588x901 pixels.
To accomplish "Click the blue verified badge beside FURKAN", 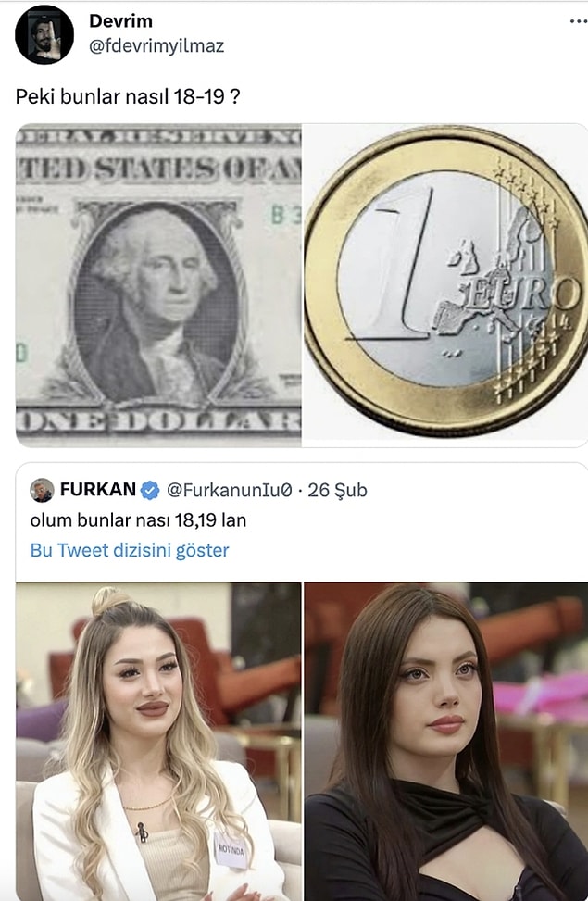I will [x=150, y=490].
